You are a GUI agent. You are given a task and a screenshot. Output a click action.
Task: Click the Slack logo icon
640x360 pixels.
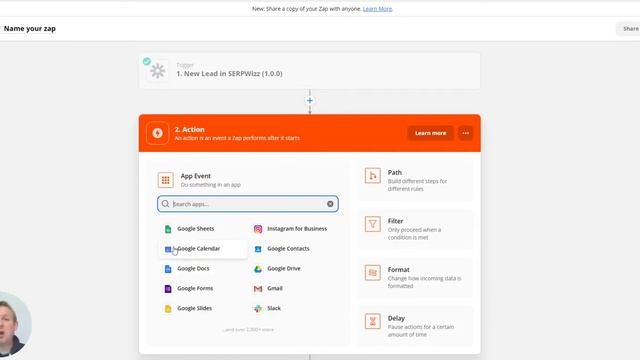click(x=258, y=309)
